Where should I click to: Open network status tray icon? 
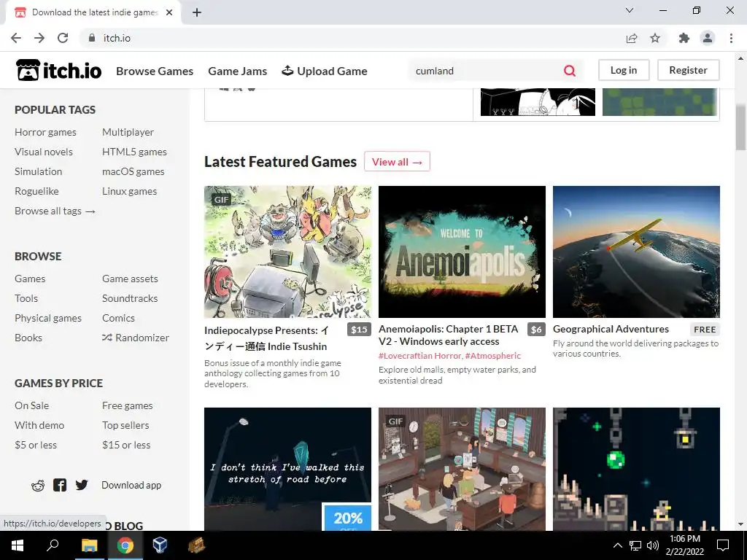coord(635,545)
